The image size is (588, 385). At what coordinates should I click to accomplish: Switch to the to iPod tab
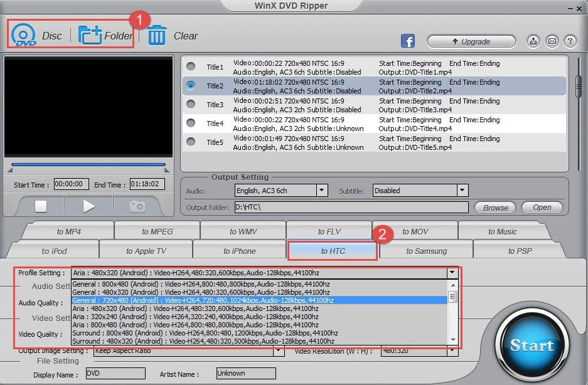[54, 251]
